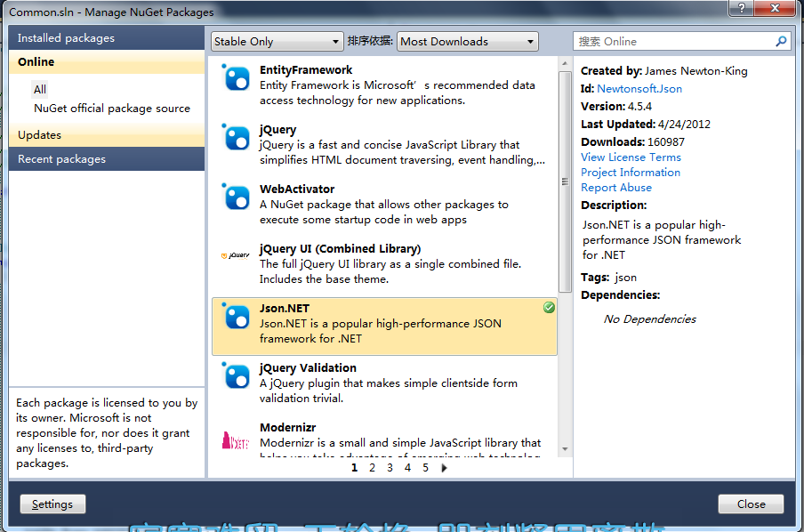Go to results page 5
The height and width of the screenshot is (532, 804).
point(426,468)
